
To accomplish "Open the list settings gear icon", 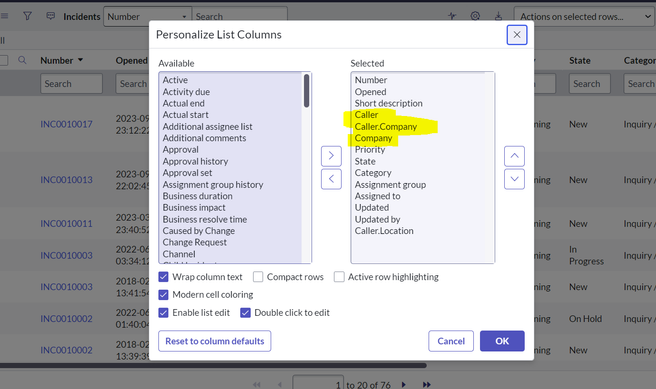I will pyautogui.click(x=475, y=16).
